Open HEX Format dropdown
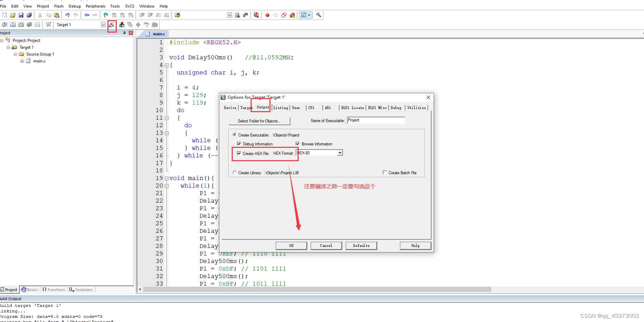Viewport: 644px width, 322px height. [340, 153]
